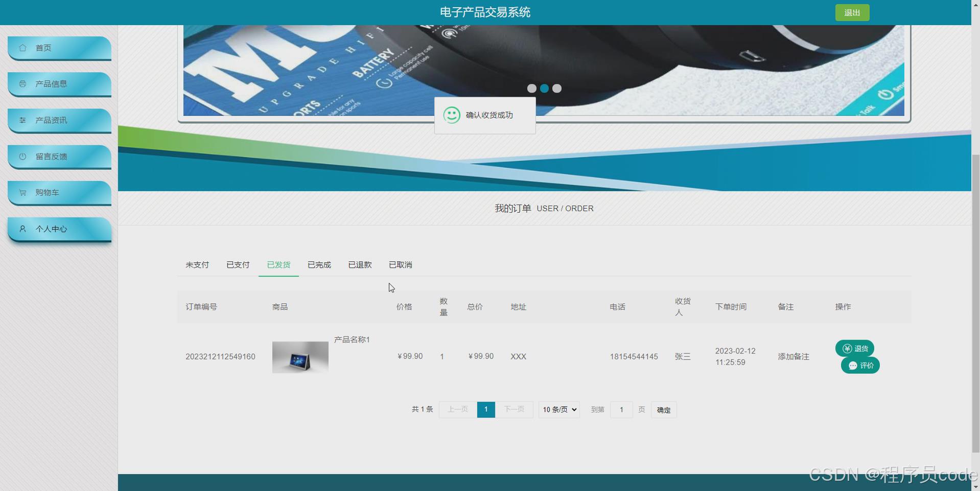Click 添加备注 to add order remark

[x=793, y=356]
